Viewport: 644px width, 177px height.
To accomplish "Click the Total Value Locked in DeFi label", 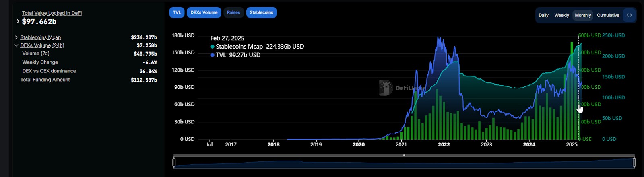I will [52, 13].
